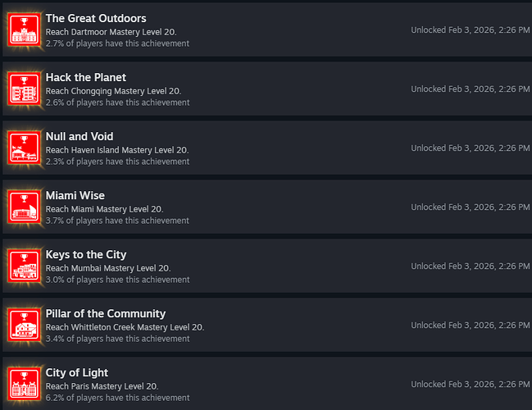Click the Hack the Planet achievement icon
The width and height of the screenshot is (532, 410).
(24, 89)
